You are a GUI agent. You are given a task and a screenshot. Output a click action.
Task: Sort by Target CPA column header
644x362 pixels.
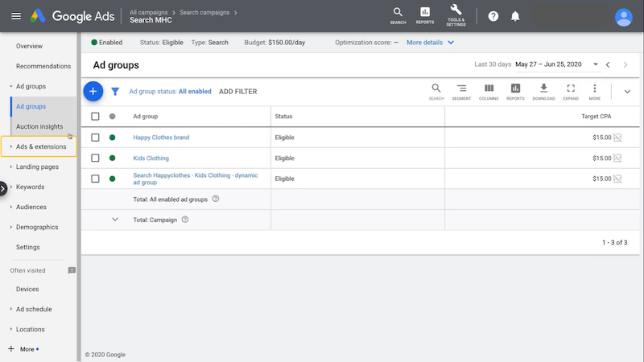[x=596, y=116]
